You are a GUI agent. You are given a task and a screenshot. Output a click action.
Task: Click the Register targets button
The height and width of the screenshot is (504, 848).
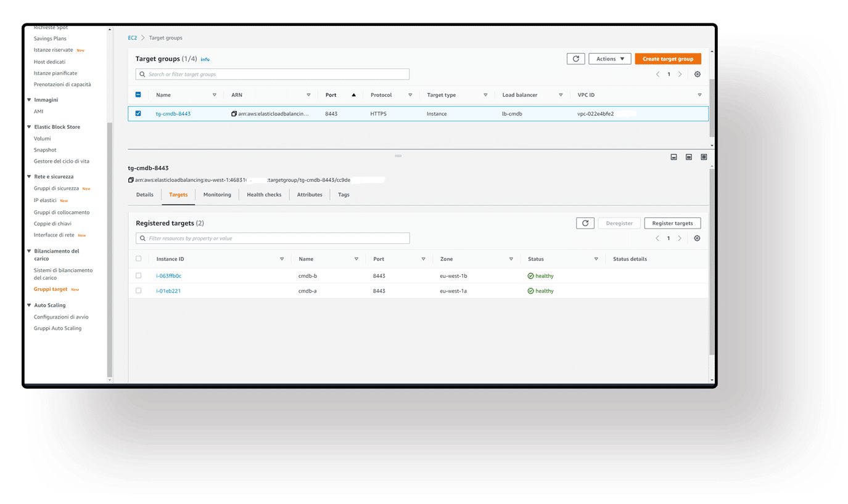672,223
